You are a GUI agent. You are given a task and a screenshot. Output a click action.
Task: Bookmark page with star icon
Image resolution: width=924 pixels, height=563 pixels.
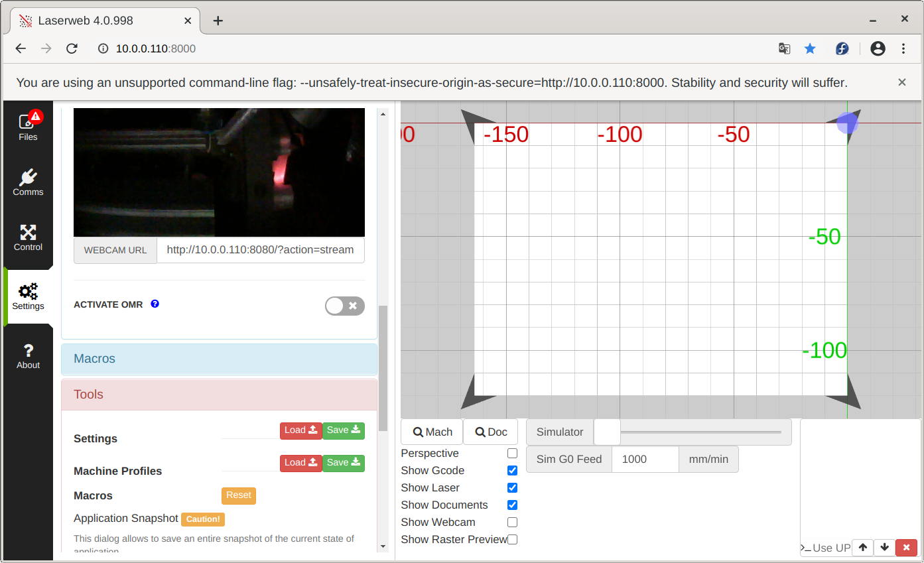810,48
